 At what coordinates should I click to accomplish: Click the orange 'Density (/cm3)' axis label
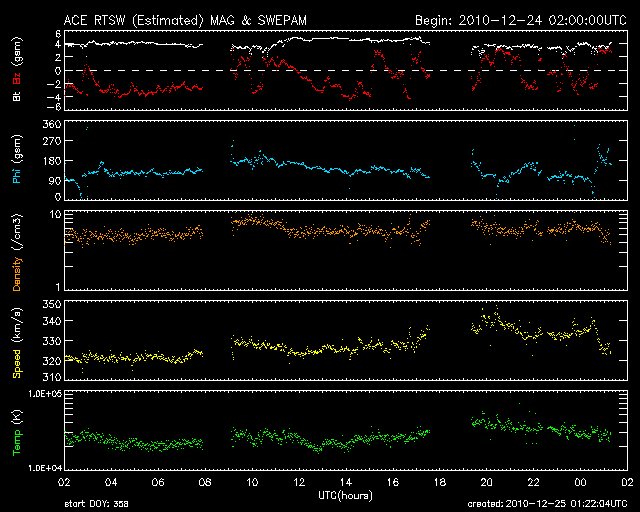(x=17, y=252)
